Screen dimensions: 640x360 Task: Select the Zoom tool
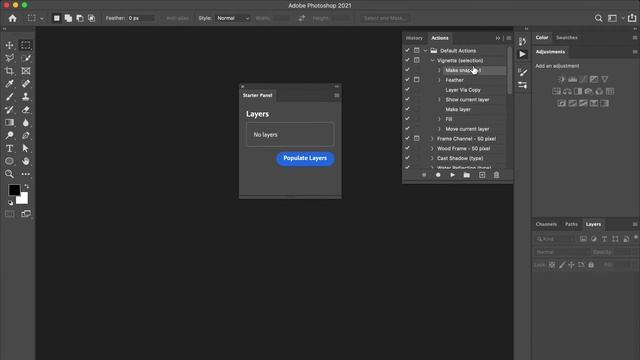(x=9, y=174)
